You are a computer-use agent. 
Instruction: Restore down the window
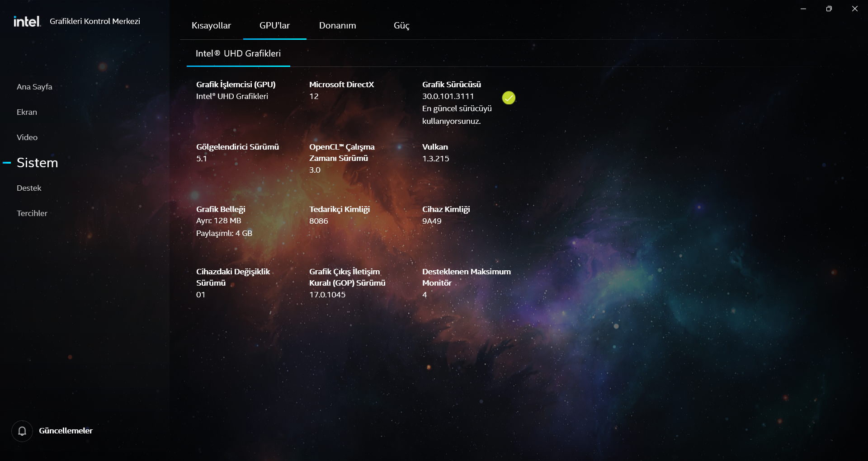829,9
